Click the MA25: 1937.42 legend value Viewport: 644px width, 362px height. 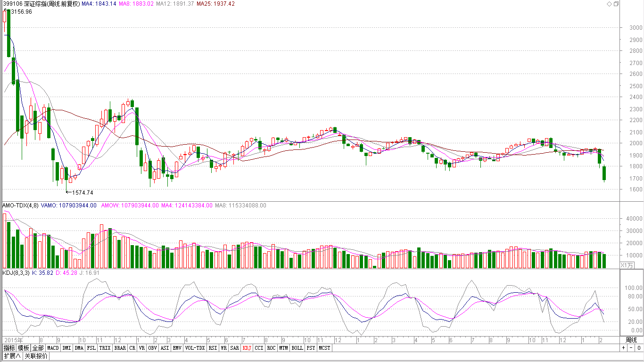215,4
